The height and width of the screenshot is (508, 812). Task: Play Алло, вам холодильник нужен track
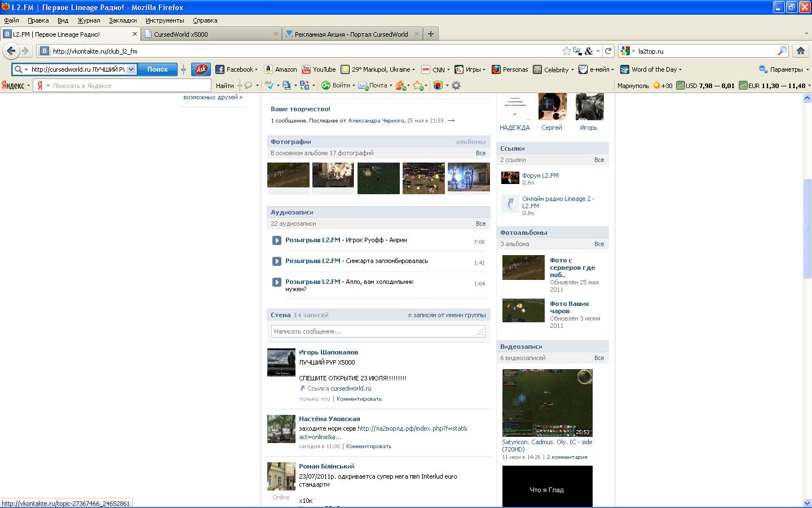(277, 282)
